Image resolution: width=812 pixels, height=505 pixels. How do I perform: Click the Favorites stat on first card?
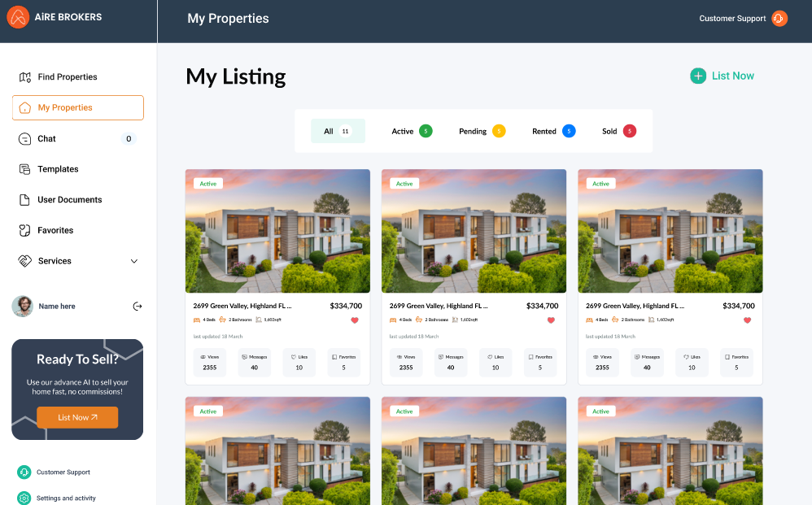(344, 362)
